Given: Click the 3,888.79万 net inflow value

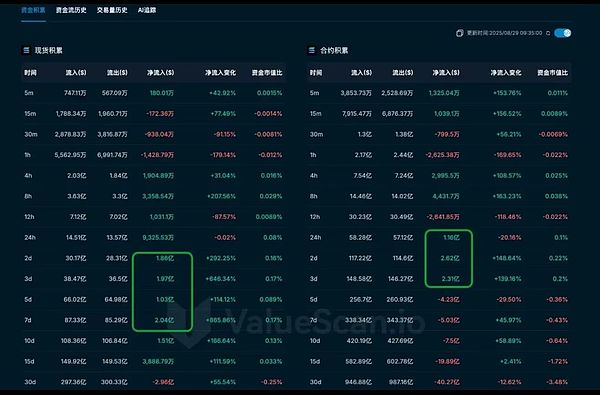Looking at the screenshot, I should coord(158,362).
